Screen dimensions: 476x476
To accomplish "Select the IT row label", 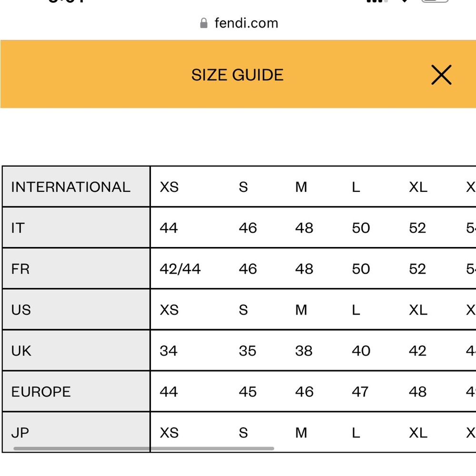I will (18, 228).
